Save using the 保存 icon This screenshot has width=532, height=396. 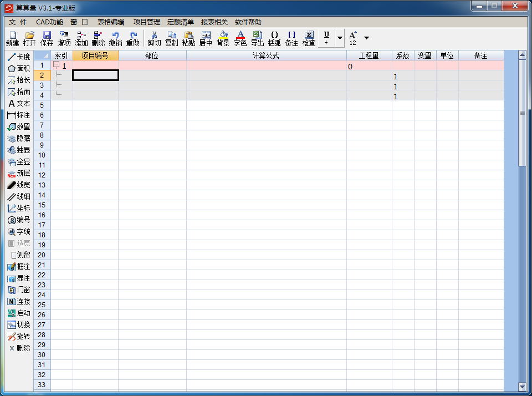point(47,38)
